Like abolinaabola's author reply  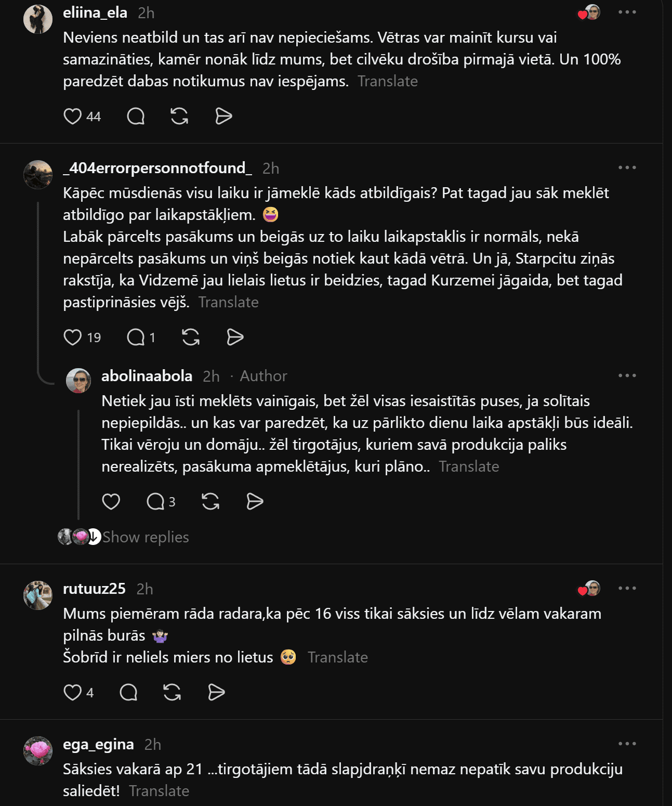pyautogui.click(x=111, y=501)
